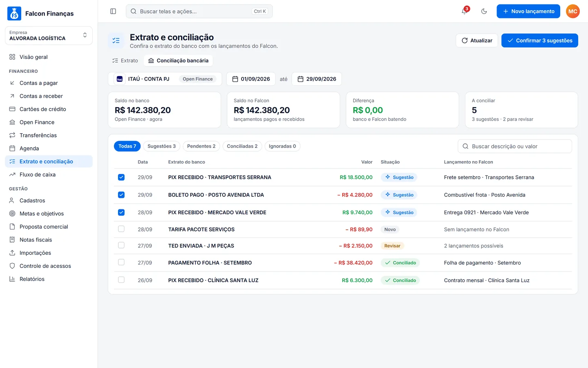The image size is (588, 368).
Task: Focus the Buscar descrição ou valor field
Action: click(x=515, y=146)
